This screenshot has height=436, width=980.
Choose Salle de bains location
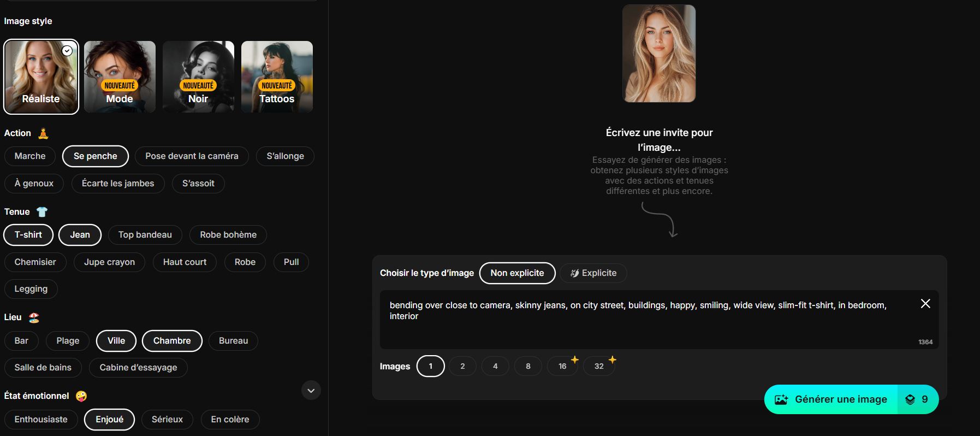coord(43,368)
